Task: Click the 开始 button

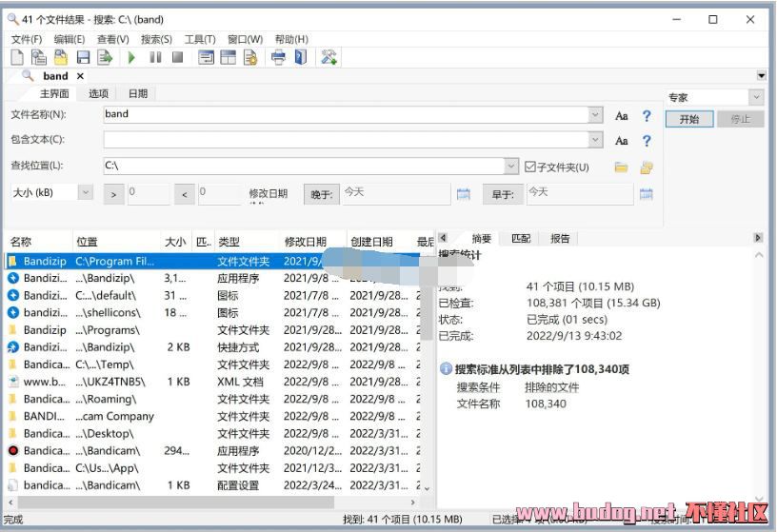Action: click(x=689, y=119)
